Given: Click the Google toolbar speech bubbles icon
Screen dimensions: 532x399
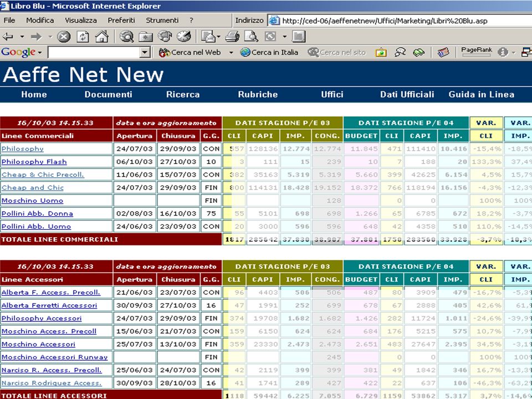Looking at the screenshot, I should [400, 52].
